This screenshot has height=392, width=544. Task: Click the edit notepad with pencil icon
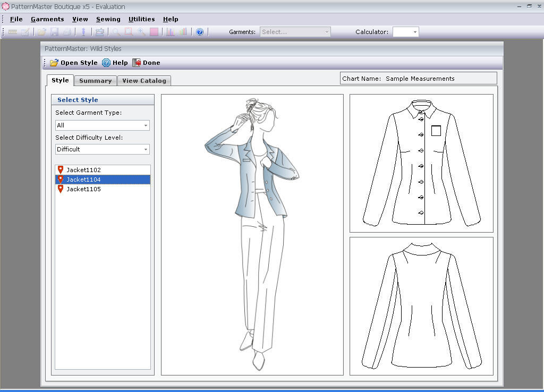(25, 32)
